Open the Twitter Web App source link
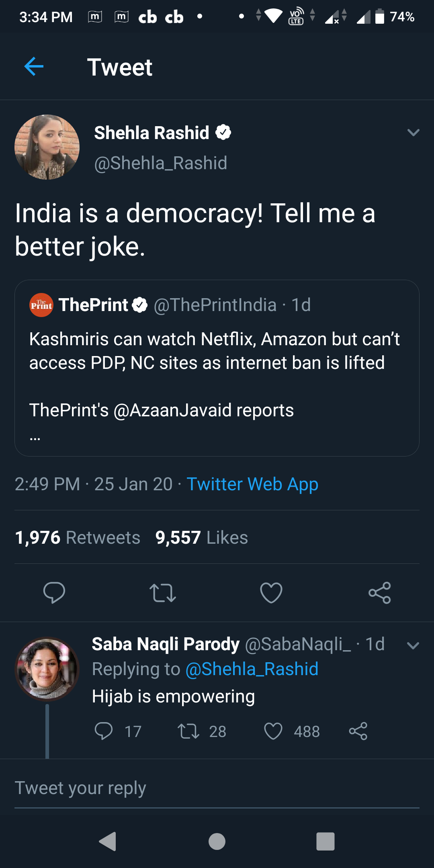The image size is (434, 868). pyautogui.click(x=253, y=484)
